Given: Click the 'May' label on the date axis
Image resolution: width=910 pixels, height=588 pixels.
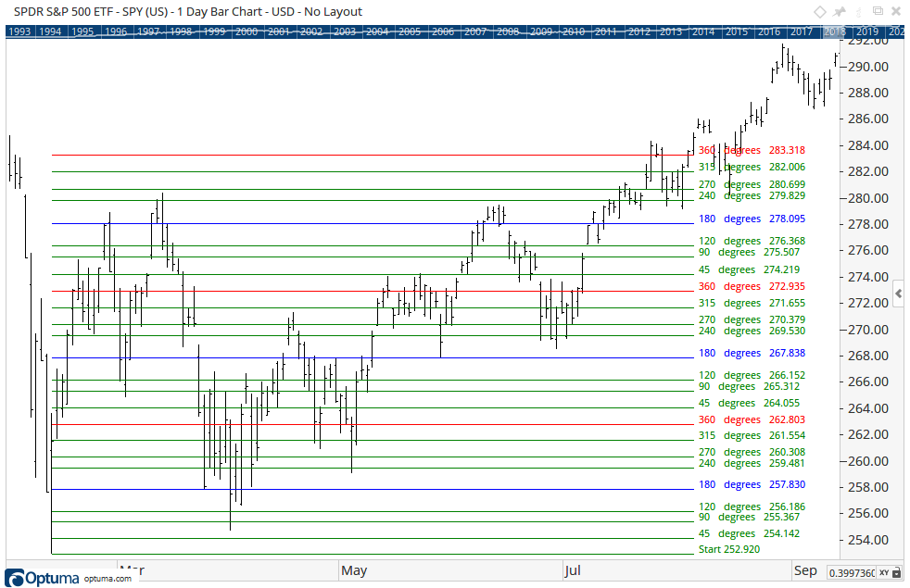Looking at the screenshot, I should coord(354,570).
